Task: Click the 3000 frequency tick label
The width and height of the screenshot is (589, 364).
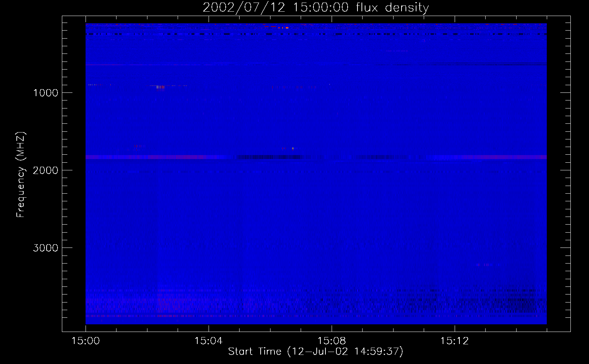Action: pyautogui.click(x=46, y=248)
